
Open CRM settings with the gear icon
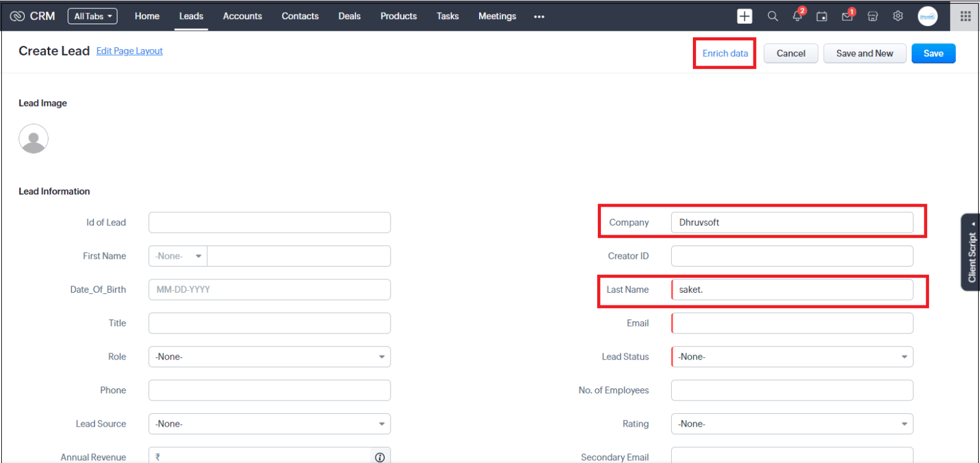898,16
